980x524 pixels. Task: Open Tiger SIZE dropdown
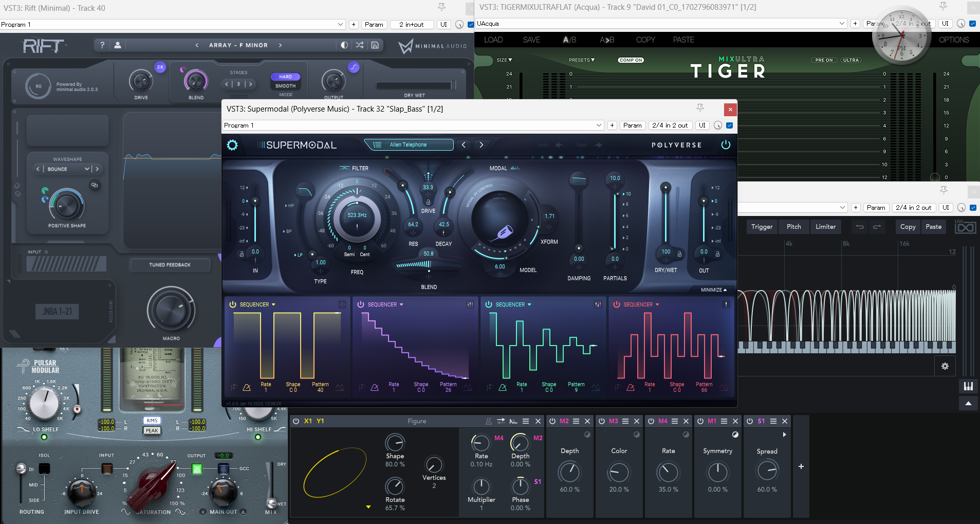(x=504, y=60)
